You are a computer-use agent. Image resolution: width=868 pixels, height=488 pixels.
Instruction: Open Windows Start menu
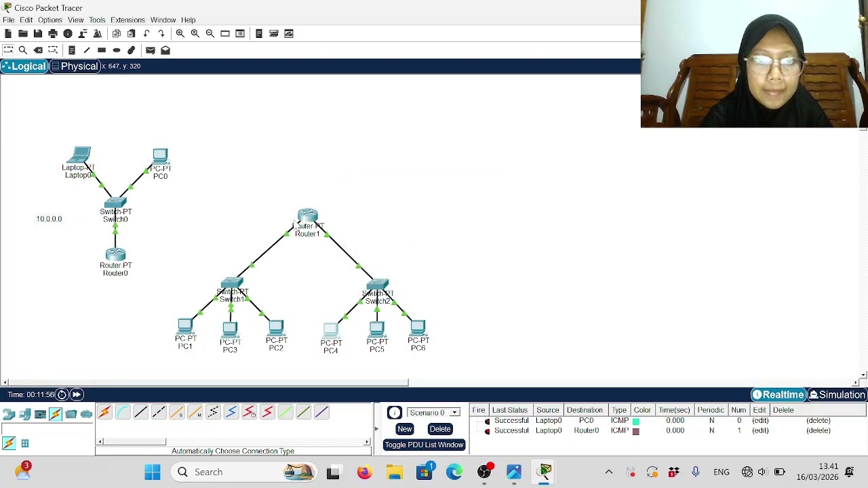pos(153,472)
